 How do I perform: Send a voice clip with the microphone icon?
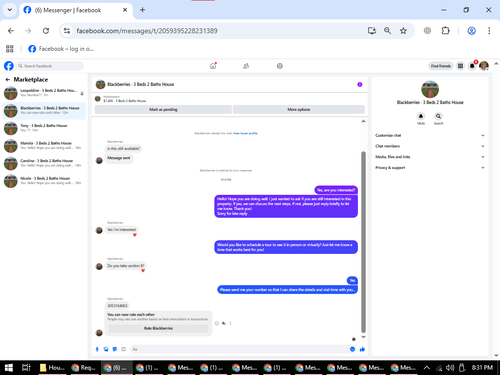(x=97, y=349)
